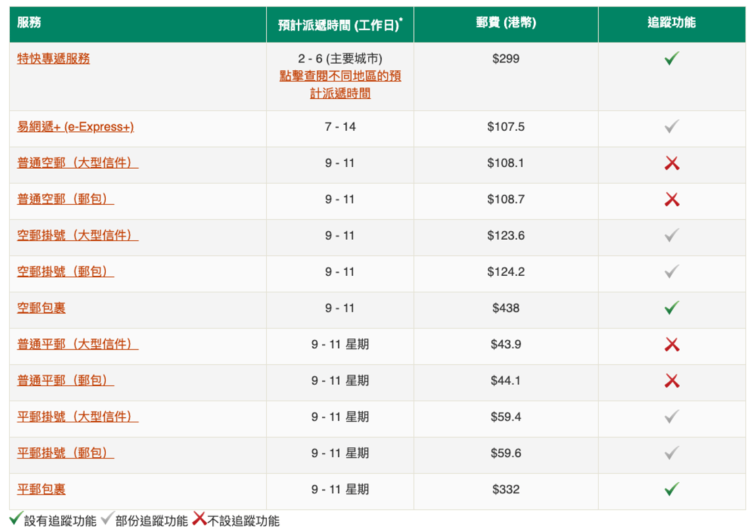The image size is (756, 532).
Task: Click the 郵費 (港幣) column header
Action: click(506, 23)
